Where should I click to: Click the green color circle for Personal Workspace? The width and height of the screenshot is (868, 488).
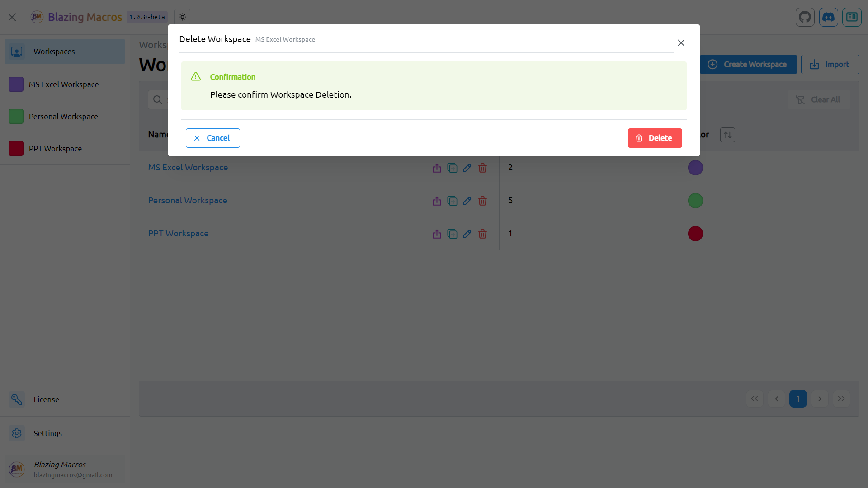pyautogui.click(x=695, y=201)
